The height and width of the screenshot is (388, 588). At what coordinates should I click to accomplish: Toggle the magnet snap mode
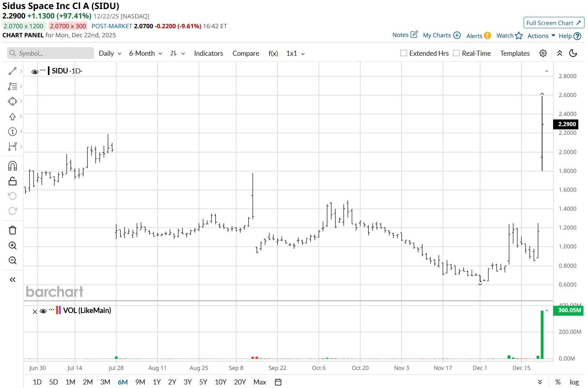click(12, 166)
